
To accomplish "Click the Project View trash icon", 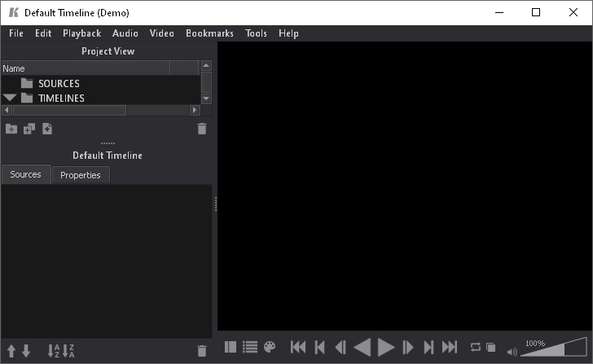I will [202, 129].
